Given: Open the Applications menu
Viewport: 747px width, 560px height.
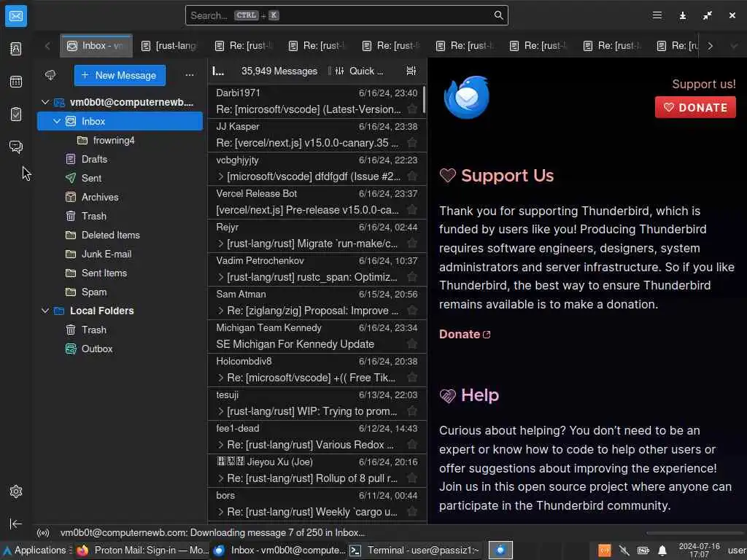Looking at the screenshot, I should 36,551.
